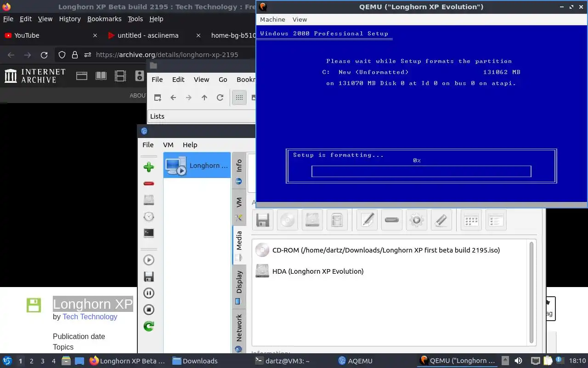Open the Network tab in AQEMU
The image size is (588, 368).
pyautogui.click(x=238, y=332)
